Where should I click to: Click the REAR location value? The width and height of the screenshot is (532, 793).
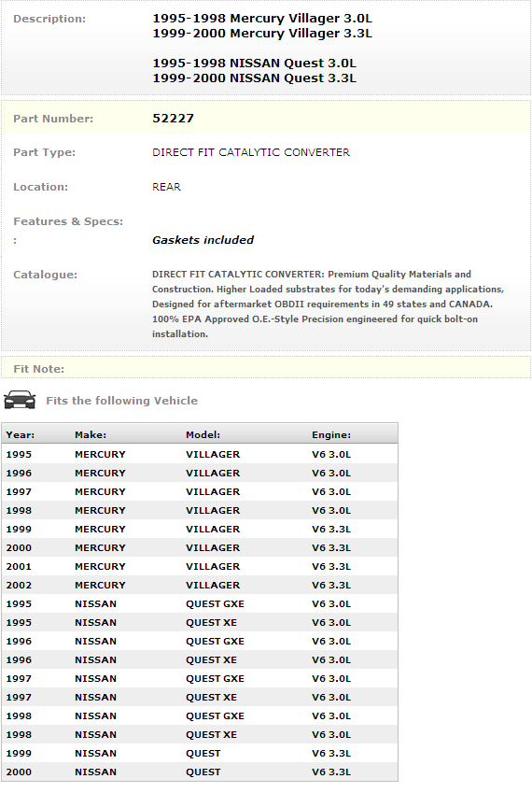point(166,187)
